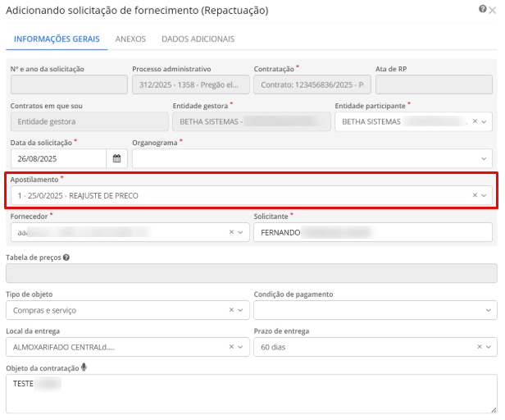Open the Prazo de entrega dropdown arrow
Viewport: 505px width, 420px height.
(489, 347)
